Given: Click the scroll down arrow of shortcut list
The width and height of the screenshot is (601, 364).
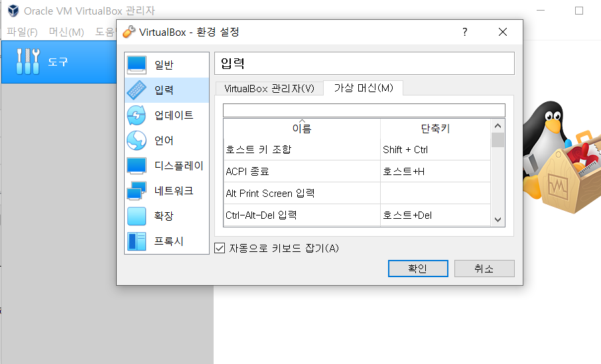Looking at the screenshot, I should point(498,219).
